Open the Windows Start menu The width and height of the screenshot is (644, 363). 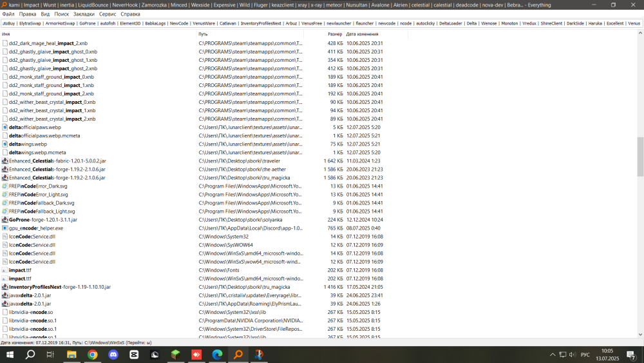click(x=10, y=355)
